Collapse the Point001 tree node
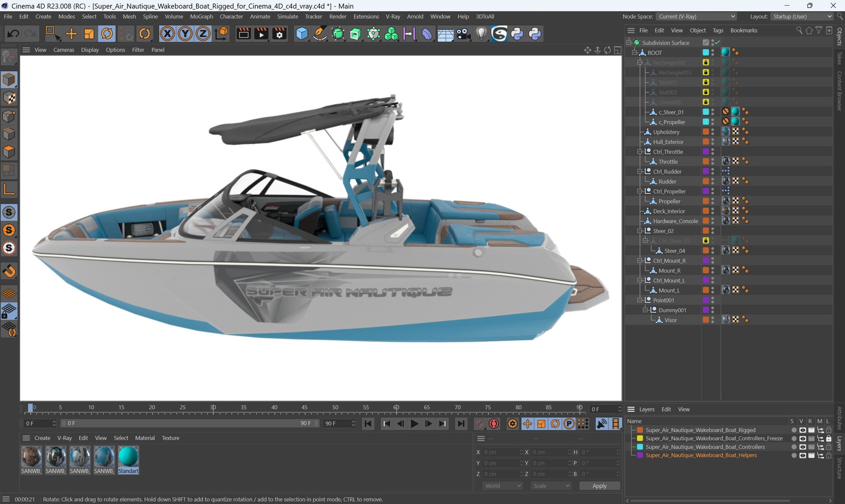Image resolution: width=845 pixels, height=504 pixels. 640,300
